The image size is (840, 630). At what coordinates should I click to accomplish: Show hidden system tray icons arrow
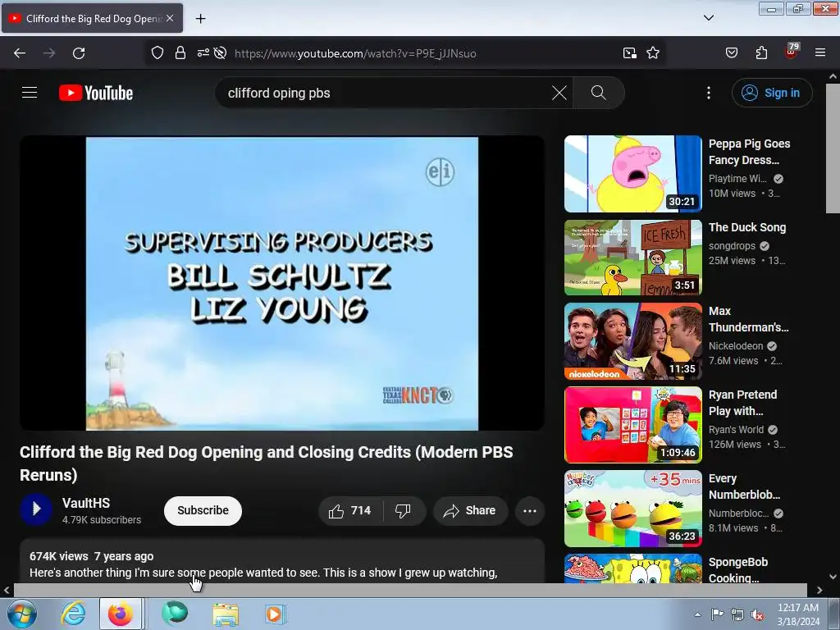click(x=697, y=614)
